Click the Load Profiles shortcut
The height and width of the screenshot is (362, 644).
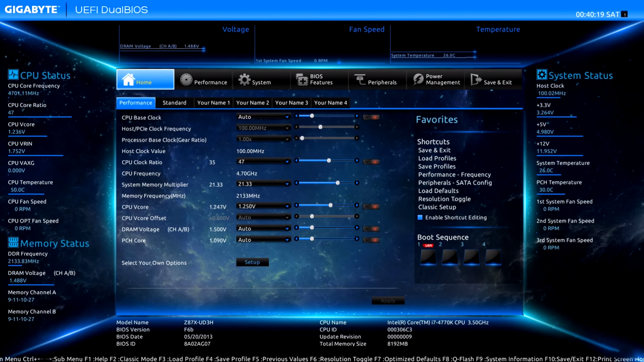(437, 158)
